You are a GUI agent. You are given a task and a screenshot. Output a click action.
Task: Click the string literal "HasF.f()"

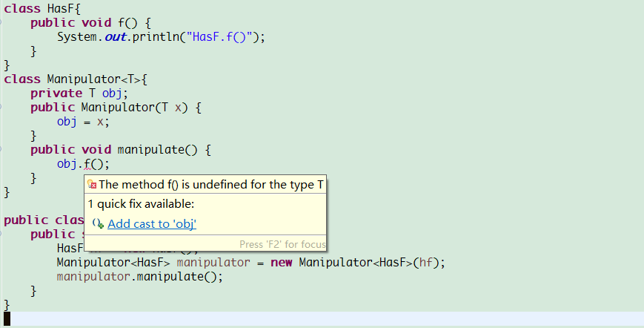pyautogui.click(x=219, y=37)
